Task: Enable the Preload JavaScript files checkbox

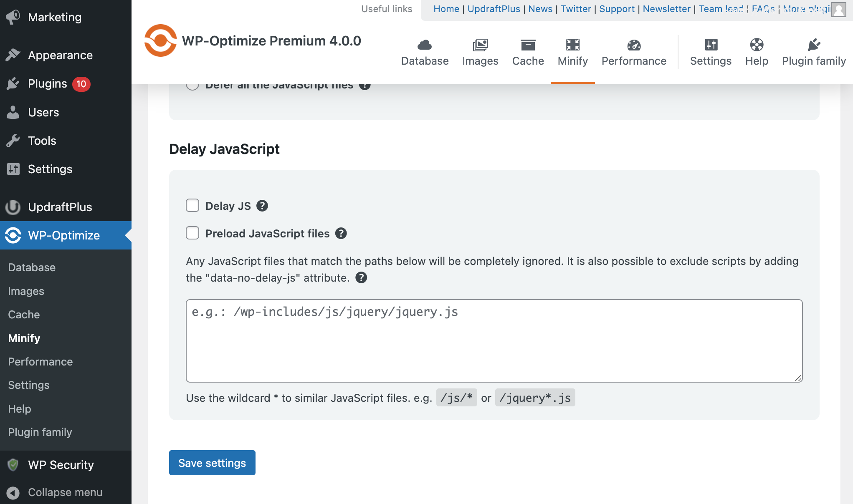Action: [192, 233]
